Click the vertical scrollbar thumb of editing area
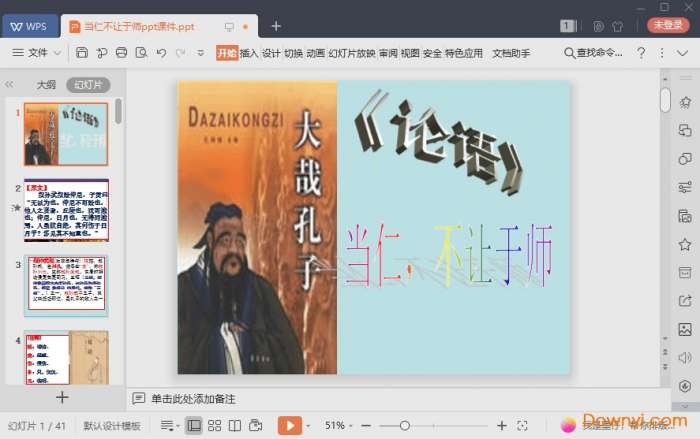The height and width of the screenshot is (439, 700). [x=665, y=100]
